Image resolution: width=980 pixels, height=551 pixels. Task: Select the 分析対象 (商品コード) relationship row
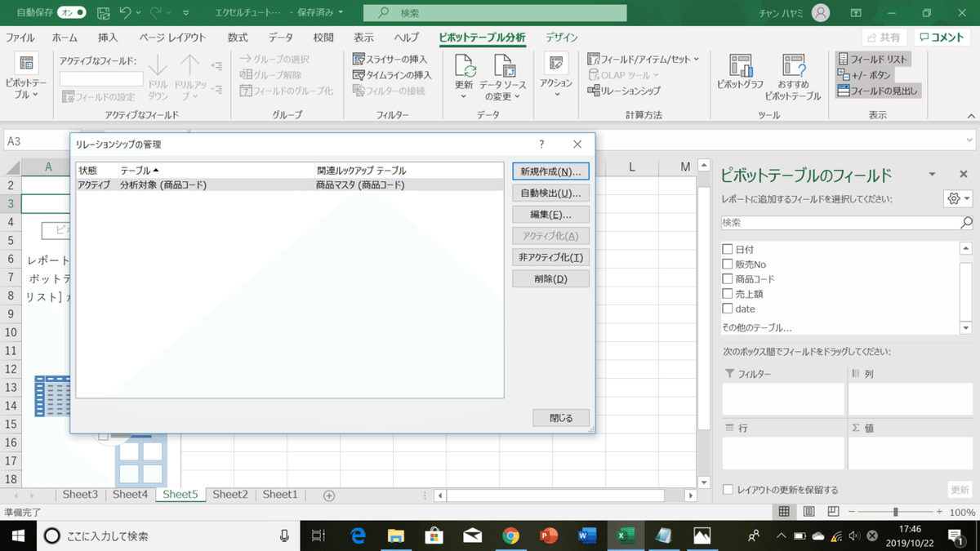289,185
